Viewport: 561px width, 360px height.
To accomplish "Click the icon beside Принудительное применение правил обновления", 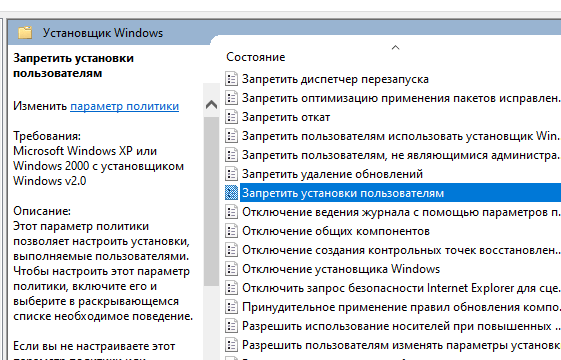I will tap(231, 306).
